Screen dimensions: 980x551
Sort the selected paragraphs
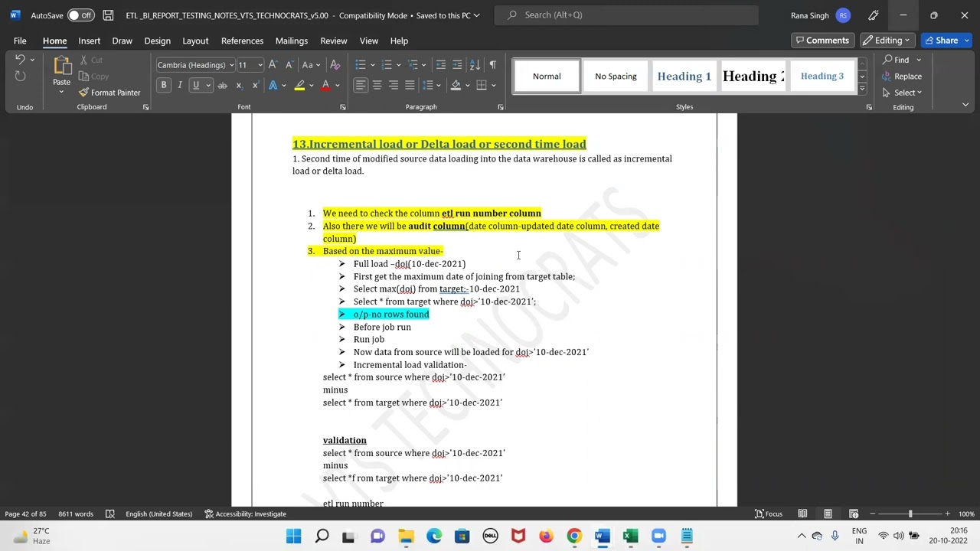point(475,65)
